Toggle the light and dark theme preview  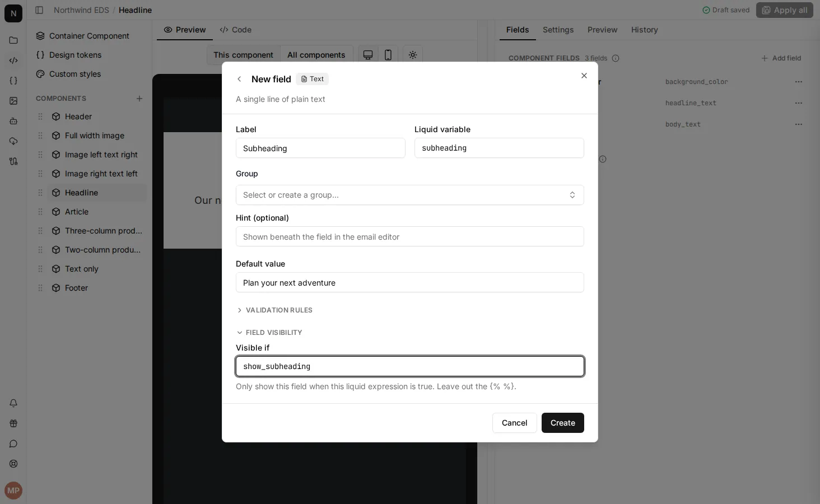click(x=413, y=55)
